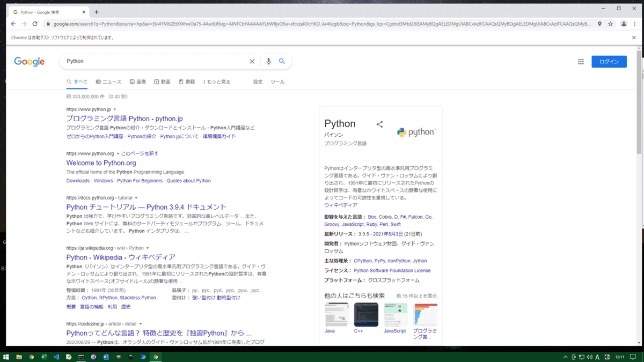Click the blue magnifier search icon
Screen dimensions: 644x362
click(282, 62)
